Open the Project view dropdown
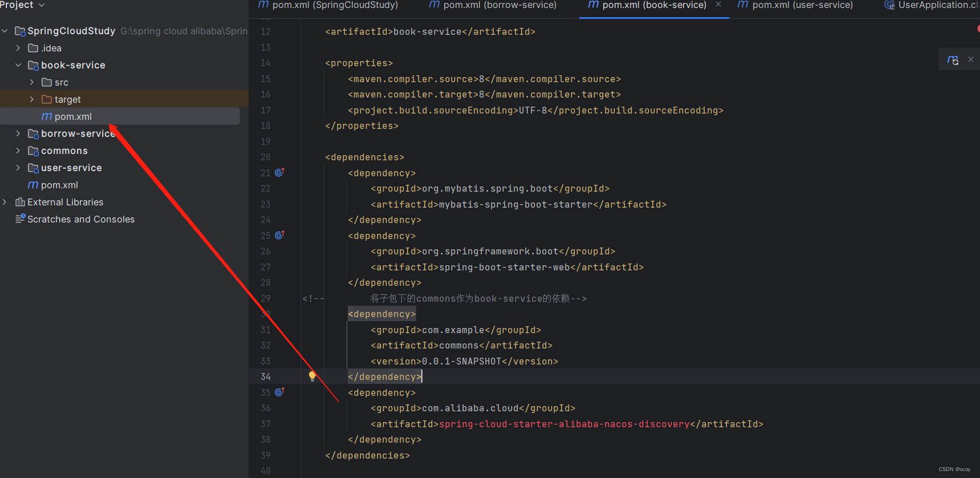 [22, 5]
